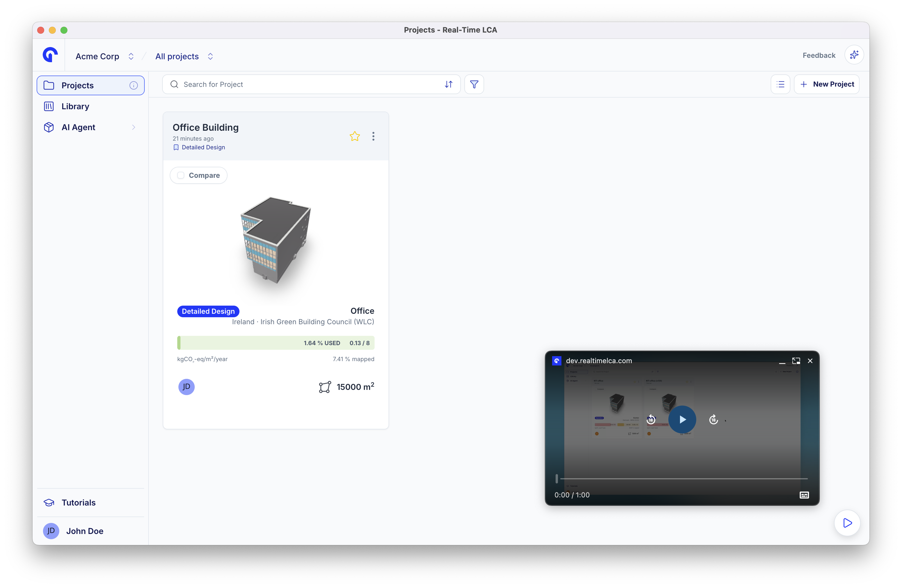Open John Doe user profile
902x588 pixels.
[x=91, y=531]
